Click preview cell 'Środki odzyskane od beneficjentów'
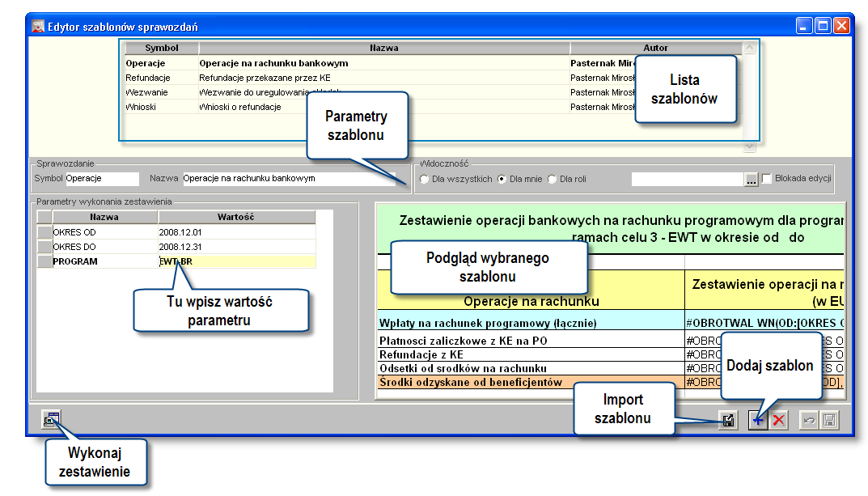This screenshot has width=868, height=496. pos(531,383)
